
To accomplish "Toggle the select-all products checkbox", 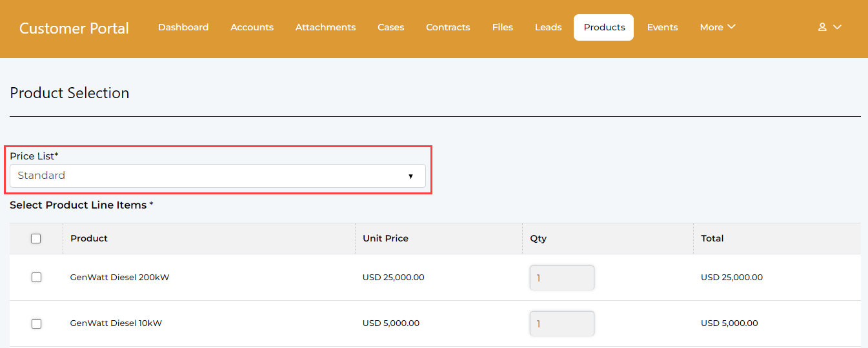I will coord(36,238).
